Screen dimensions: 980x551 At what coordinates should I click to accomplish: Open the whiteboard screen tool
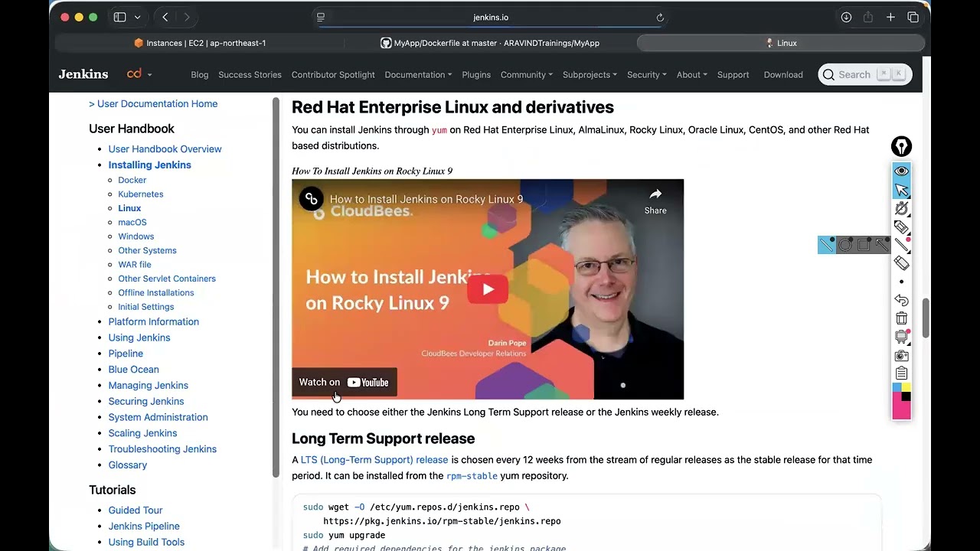coord(901,337)
